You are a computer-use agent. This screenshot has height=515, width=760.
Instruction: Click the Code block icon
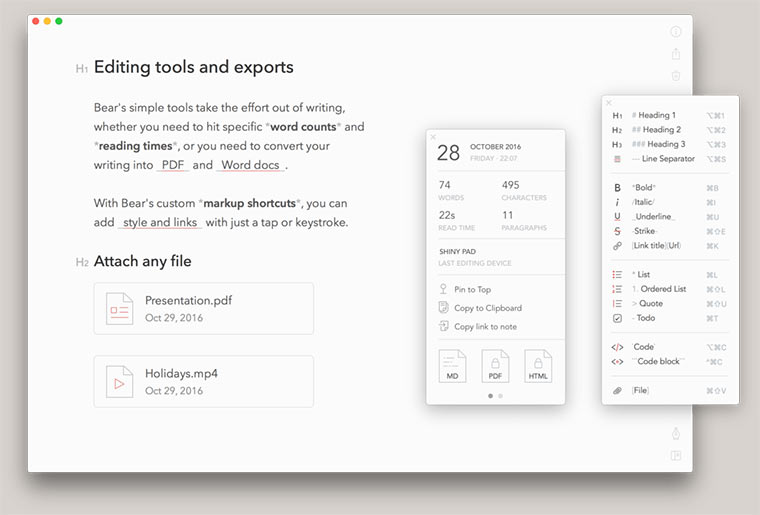click(617, 362)
